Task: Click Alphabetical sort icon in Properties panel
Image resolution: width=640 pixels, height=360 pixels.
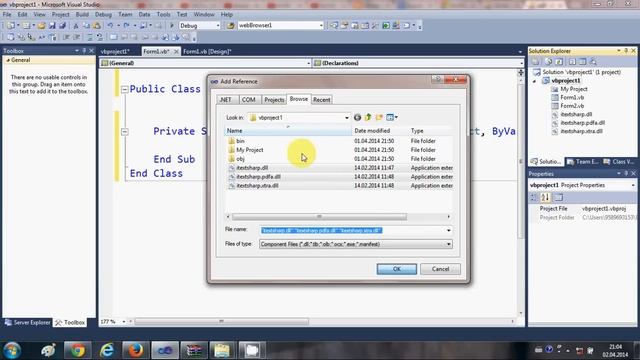Action: (x=546, y=198)
